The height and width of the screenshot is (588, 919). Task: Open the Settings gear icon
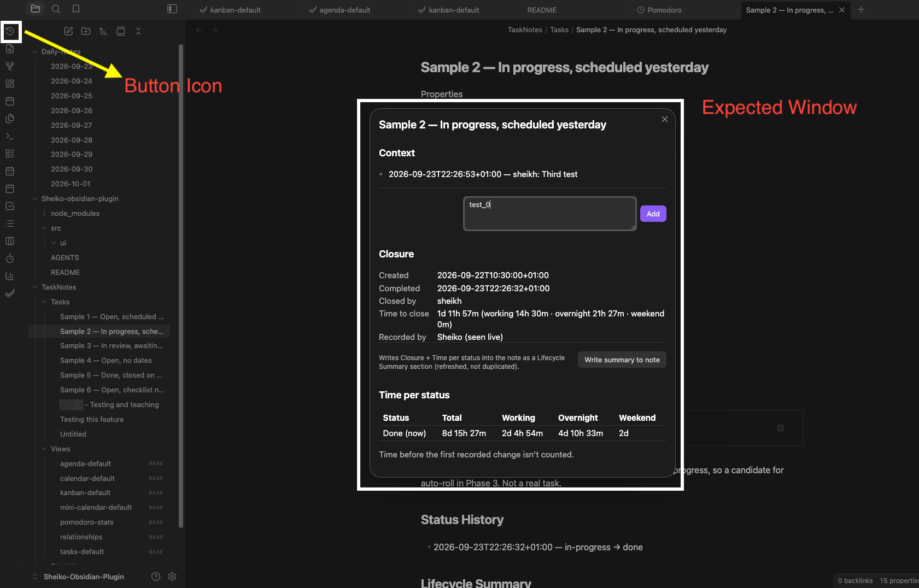point(172,577)
